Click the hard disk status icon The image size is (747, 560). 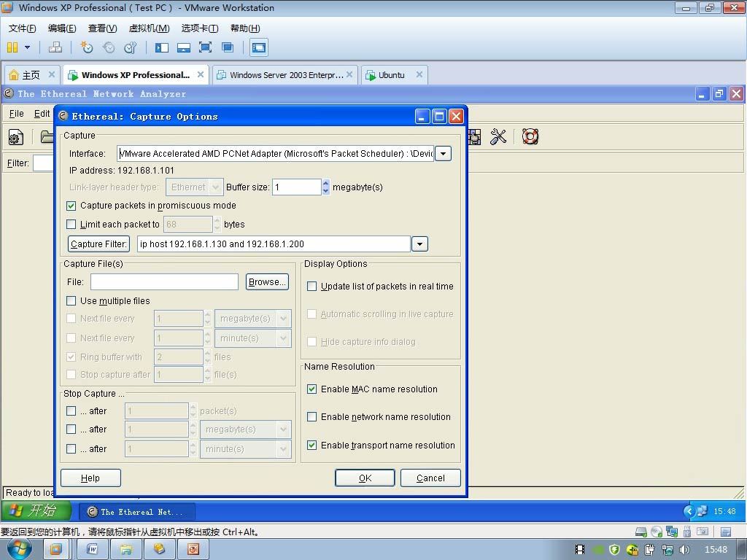pyautogui.click(x=641, y=532)
